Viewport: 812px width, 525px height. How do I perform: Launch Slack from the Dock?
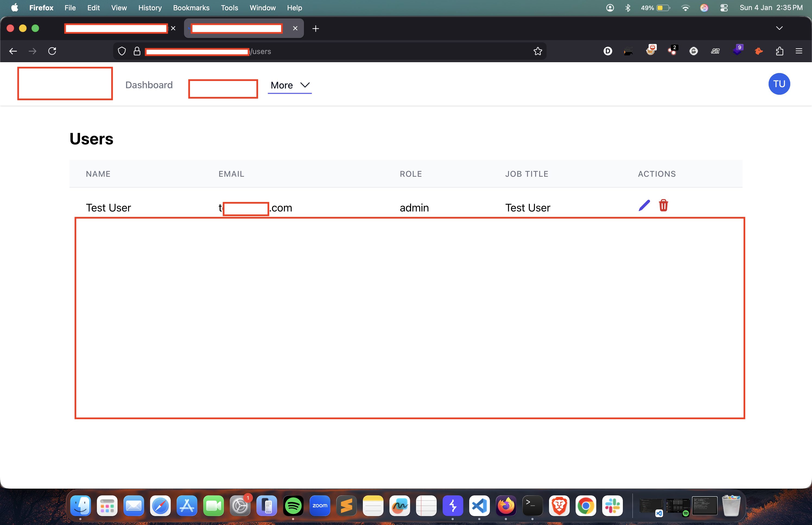(x=612, y=505)
